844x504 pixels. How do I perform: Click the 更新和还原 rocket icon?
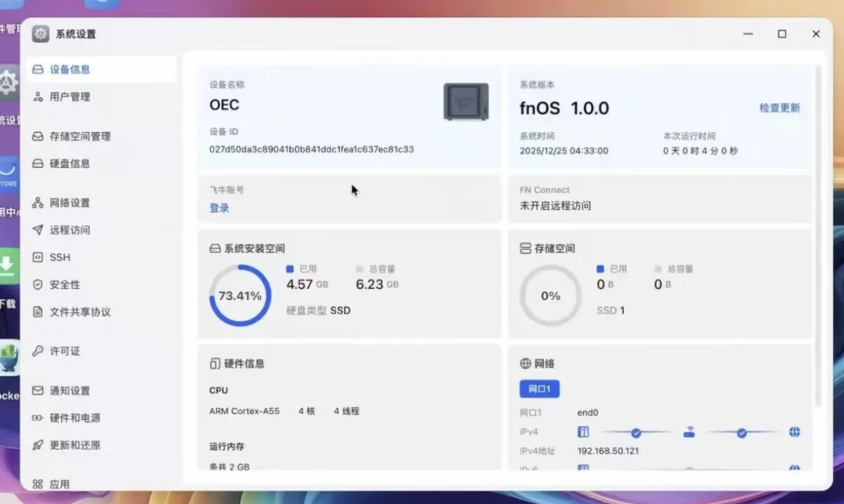click(38, 445)
